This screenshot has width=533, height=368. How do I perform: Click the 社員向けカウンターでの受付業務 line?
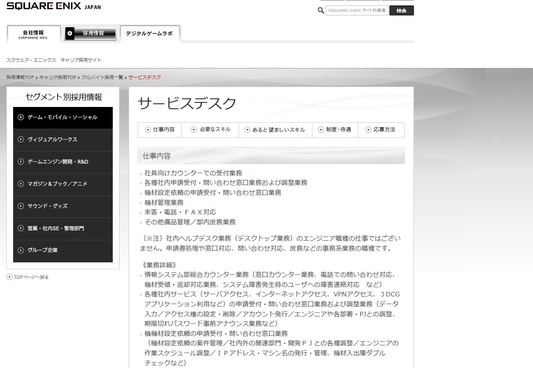[x=193, y=173]
